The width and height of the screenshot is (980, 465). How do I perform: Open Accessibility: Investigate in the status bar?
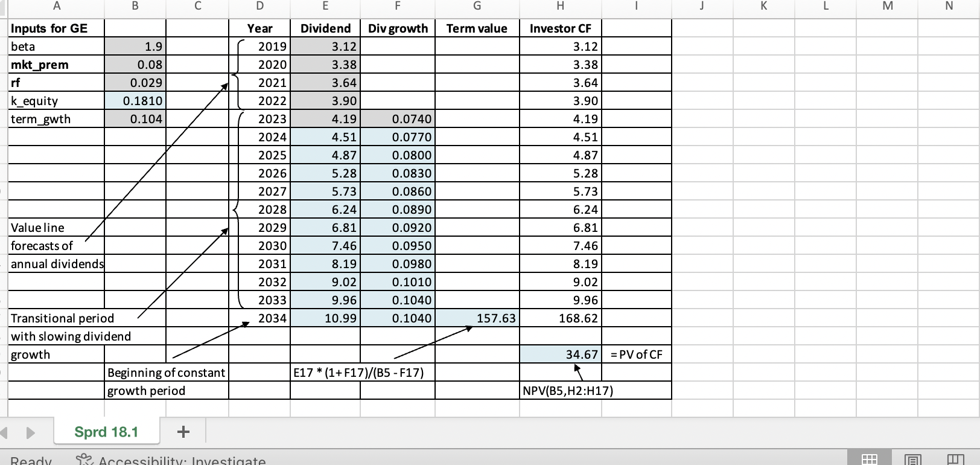[x=171, y=461]
